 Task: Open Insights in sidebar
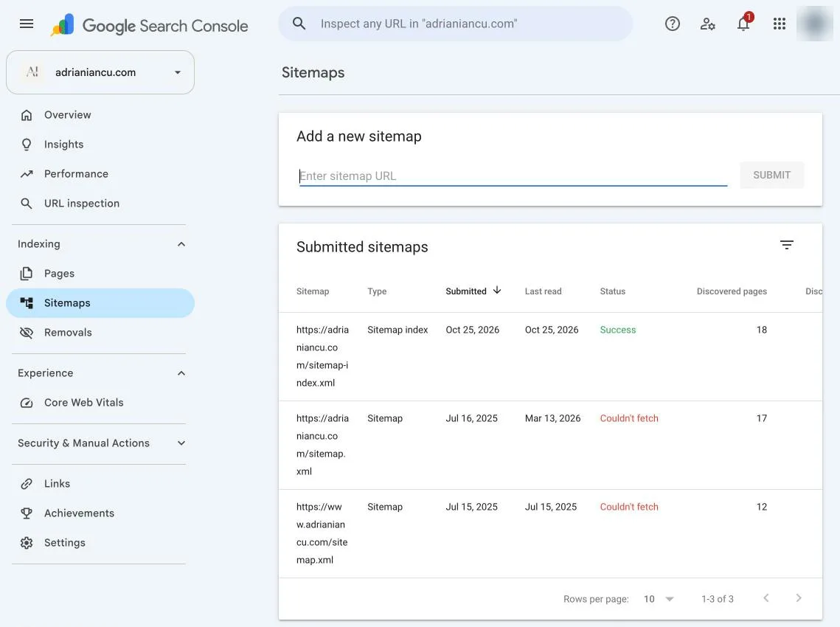[x=100, y=144]
